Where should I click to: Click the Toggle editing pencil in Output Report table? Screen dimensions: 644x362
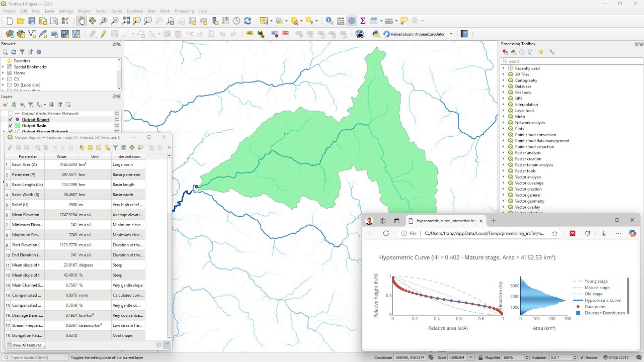pos(10,147)
